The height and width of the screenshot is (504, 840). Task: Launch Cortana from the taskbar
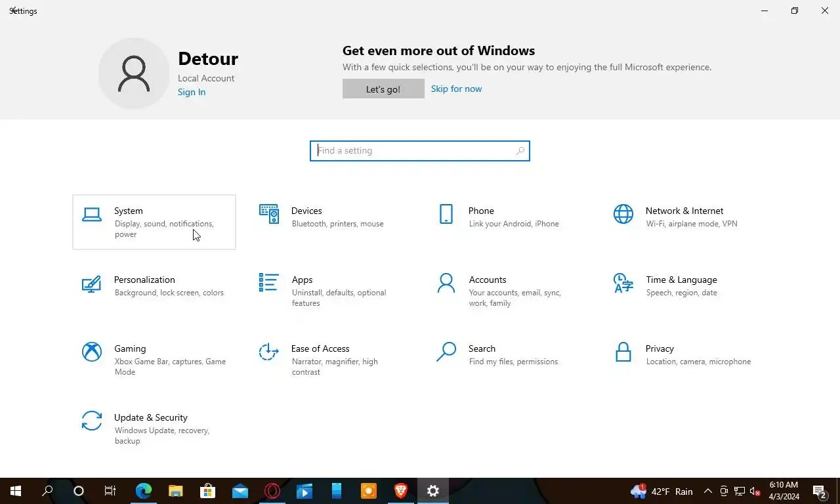coord(79,491)
